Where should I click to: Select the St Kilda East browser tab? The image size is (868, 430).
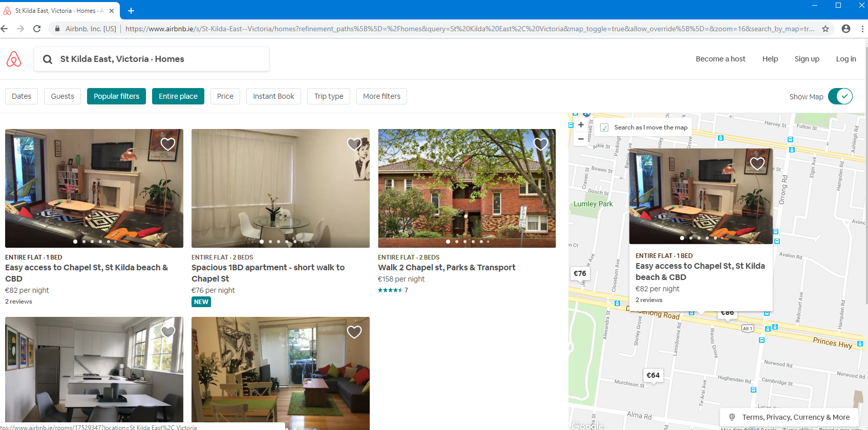point(60,10)
